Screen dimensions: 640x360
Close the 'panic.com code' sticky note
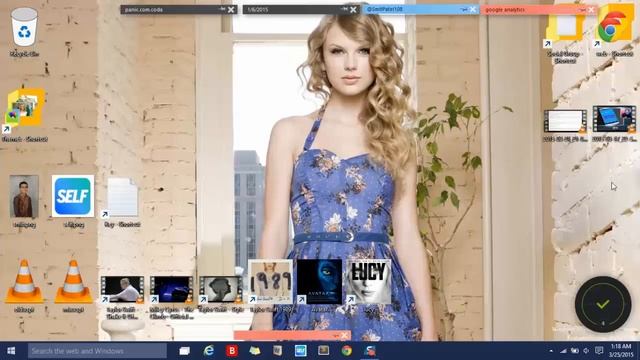[x=231, y=9]
